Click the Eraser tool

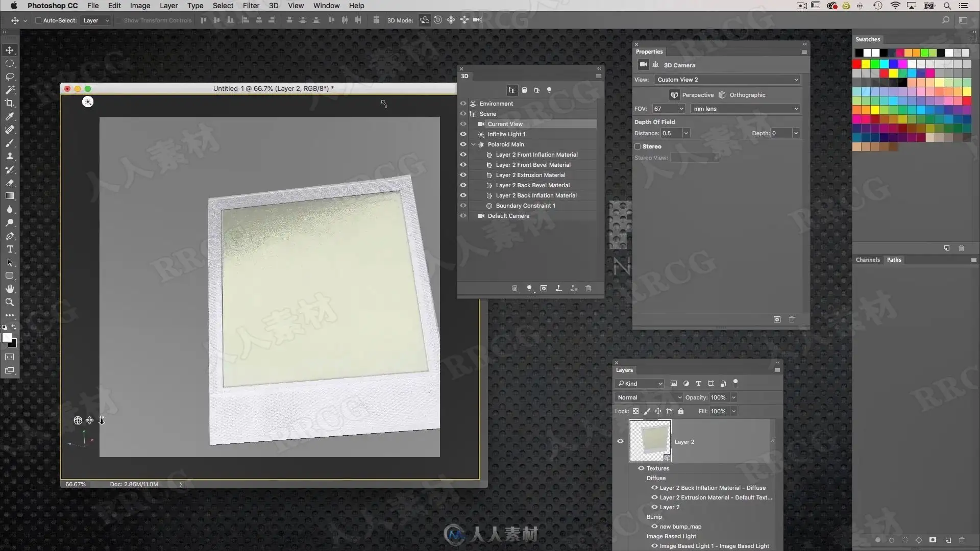pos(10,183)
